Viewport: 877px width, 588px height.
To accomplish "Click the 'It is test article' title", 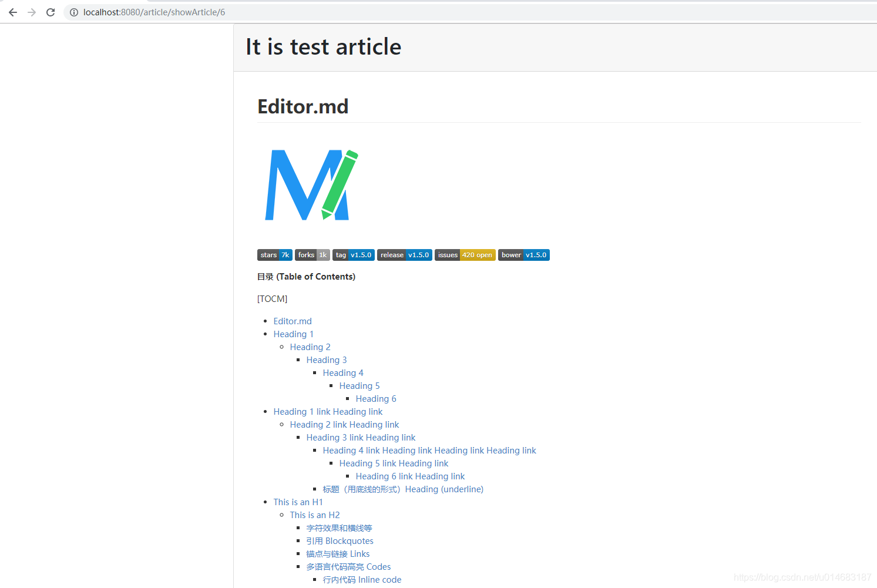I will pyautogui.click(x=323, y=47).
